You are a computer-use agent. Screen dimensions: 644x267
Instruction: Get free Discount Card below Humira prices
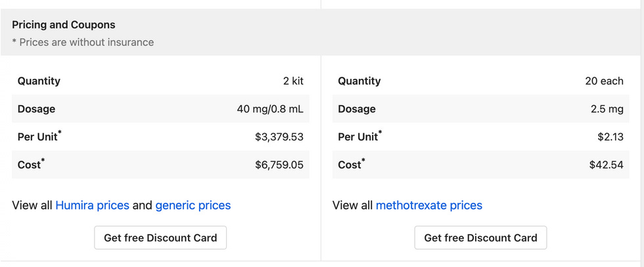pyautogui.click(x=160, y=237)
